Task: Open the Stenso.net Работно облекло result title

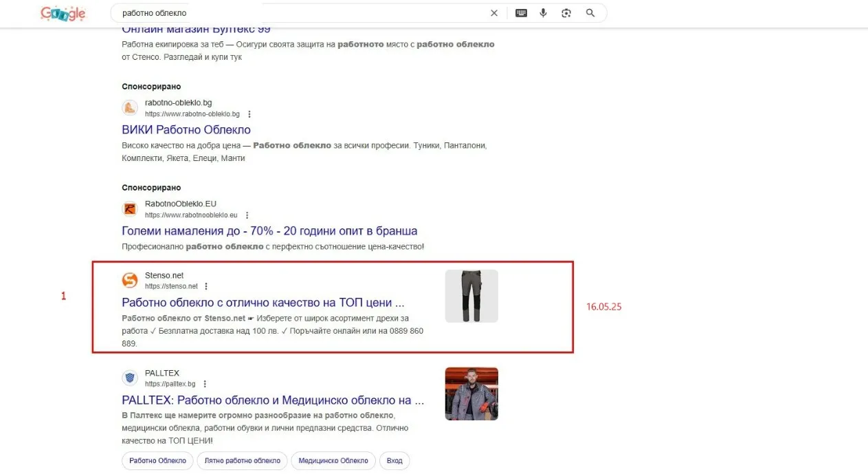Action: tap(263, 303)
